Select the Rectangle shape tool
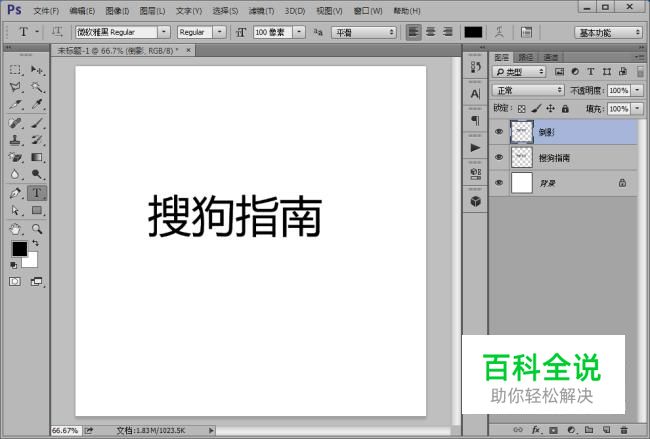This screenshot has height=439, width=650. pos(37,211)
